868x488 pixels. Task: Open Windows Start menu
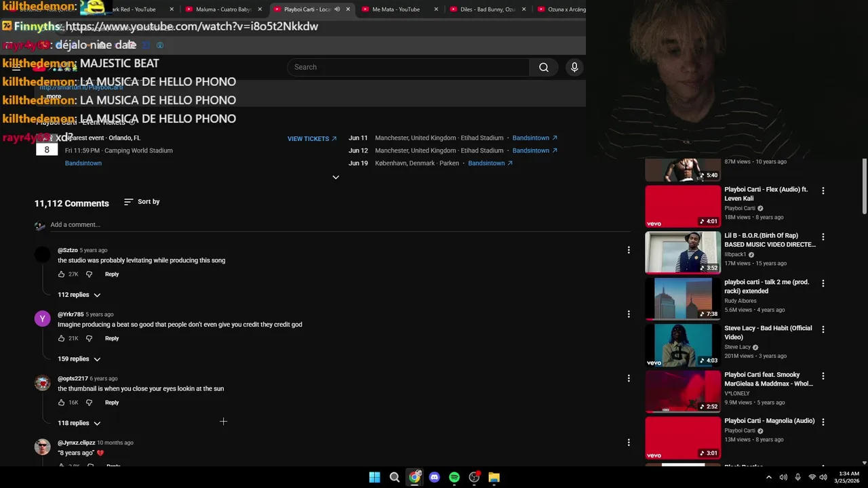(x=374, y=477)
